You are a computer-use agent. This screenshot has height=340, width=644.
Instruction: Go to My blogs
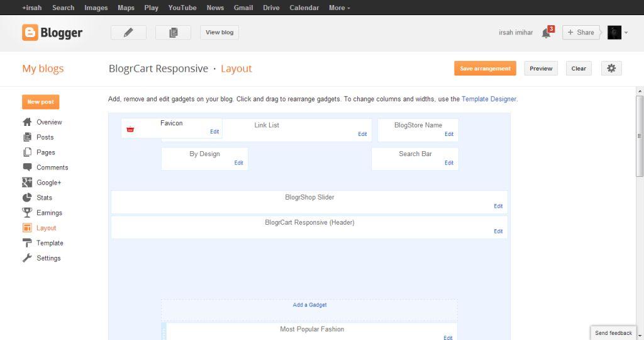43,68
